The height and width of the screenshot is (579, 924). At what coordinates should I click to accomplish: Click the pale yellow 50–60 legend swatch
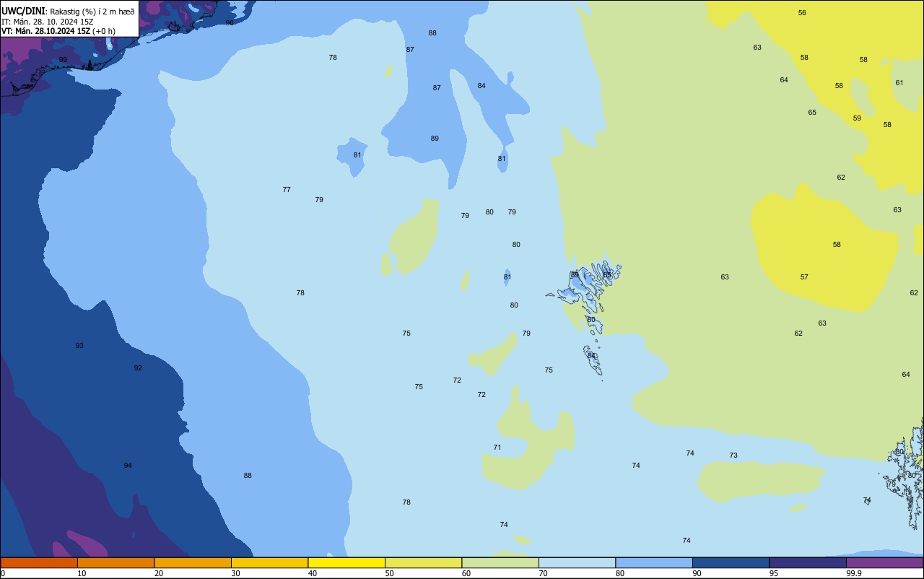coord(423,562)
